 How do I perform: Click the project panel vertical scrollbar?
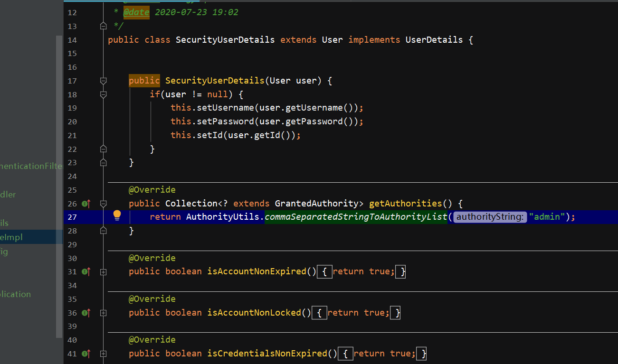[59, 186]
